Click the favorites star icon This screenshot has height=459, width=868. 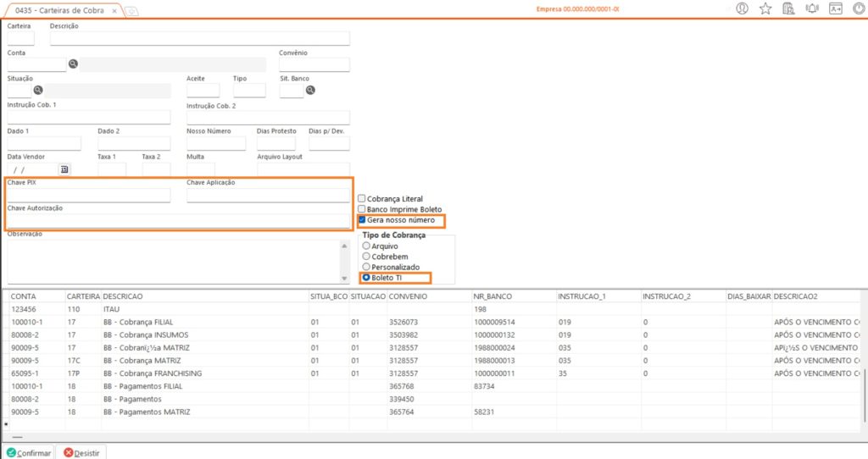(765, 8)
